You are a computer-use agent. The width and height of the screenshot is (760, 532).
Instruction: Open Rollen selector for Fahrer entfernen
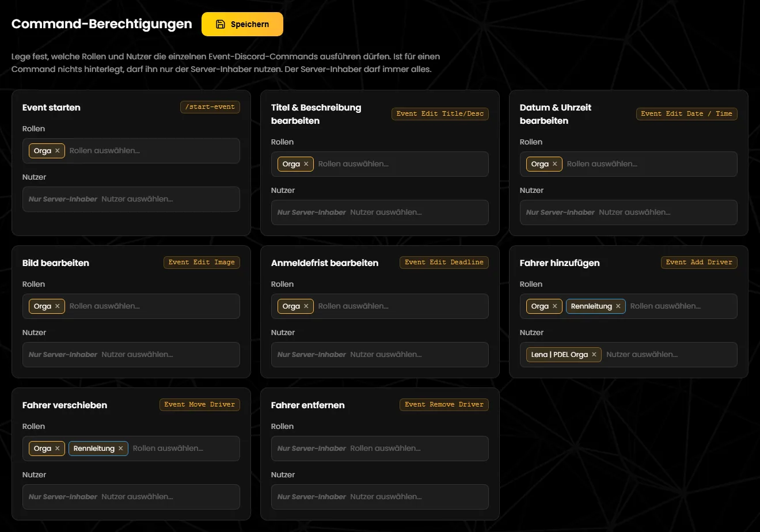tap(380, 449)
